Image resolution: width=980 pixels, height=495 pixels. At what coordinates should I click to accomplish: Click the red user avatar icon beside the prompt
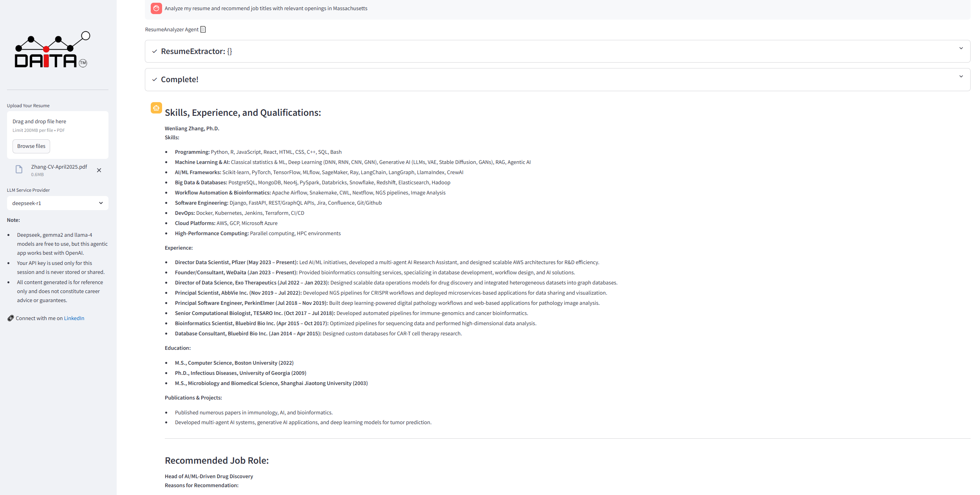(156, 8)
